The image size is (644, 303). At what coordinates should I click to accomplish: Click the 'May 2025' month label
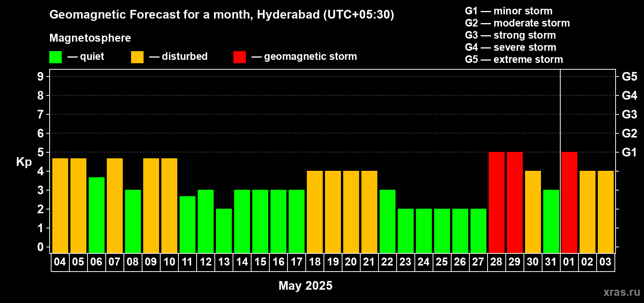pos(305,286)
